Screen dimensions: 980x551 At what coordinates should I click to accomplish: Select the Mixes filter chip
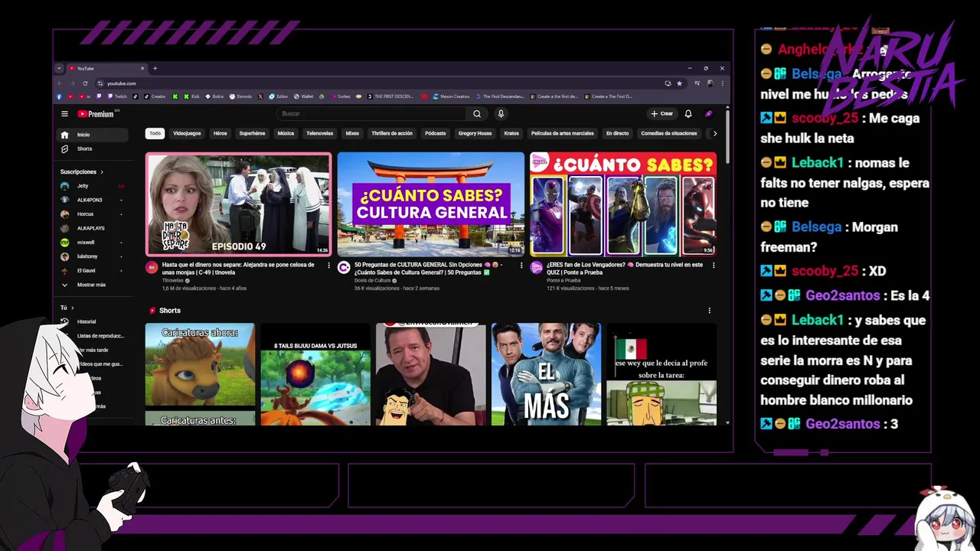[x=352, y=133]
